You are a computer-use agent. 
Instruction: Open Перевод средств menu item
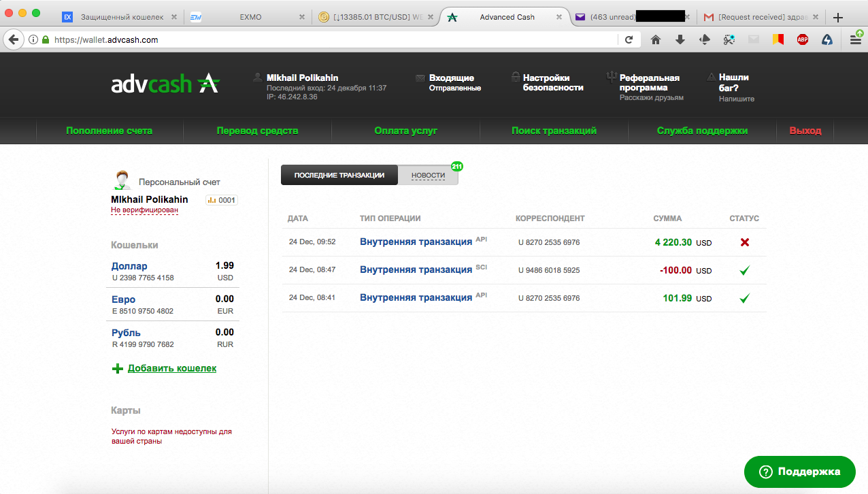point(257,131)
